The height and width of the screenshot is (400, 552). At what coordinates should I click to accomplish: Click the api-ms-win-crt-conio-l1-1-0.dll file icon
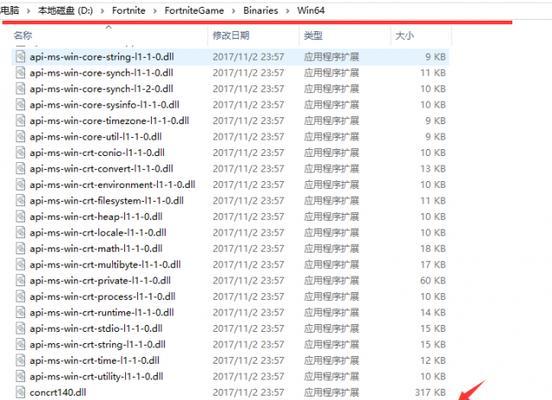[20, 153]
